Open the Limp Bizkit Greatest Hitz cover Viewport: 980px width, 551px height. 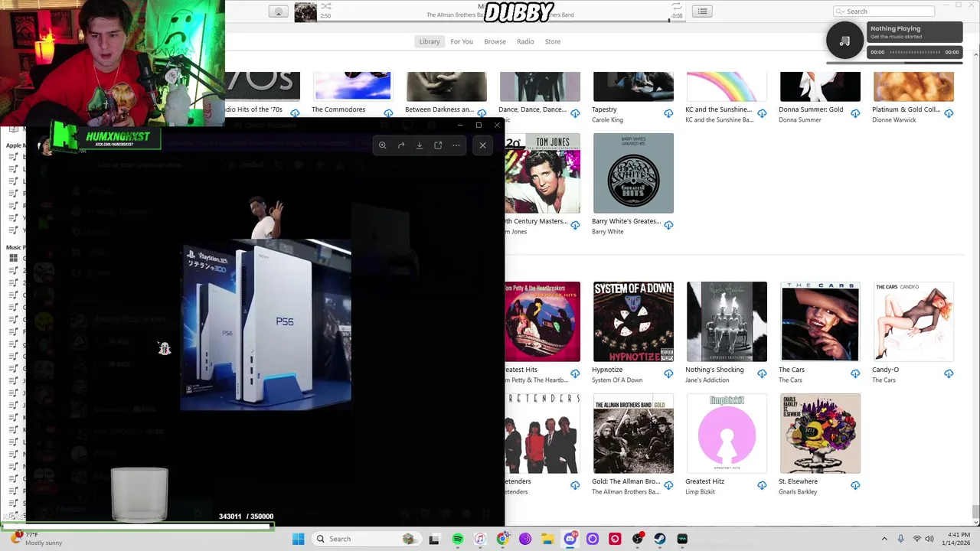727,433
